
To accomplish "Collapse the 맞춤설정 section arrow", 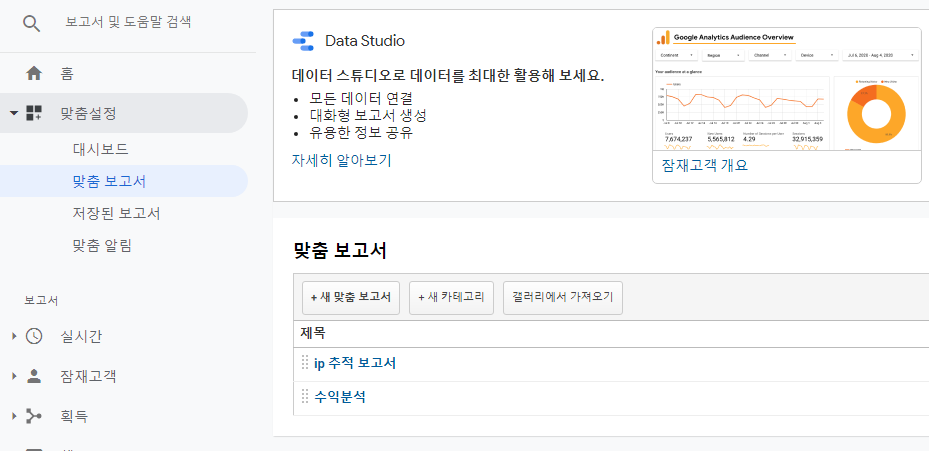I will (14, 113).
